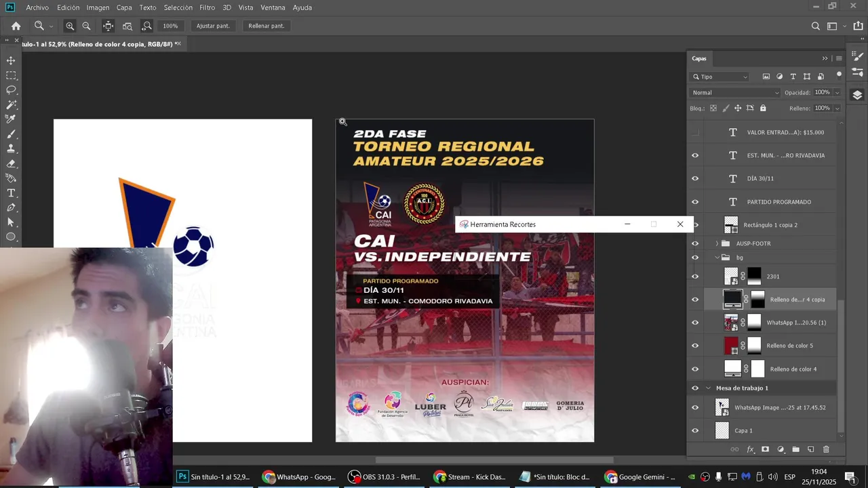Lock image pixels brush icon

[726, 108]
